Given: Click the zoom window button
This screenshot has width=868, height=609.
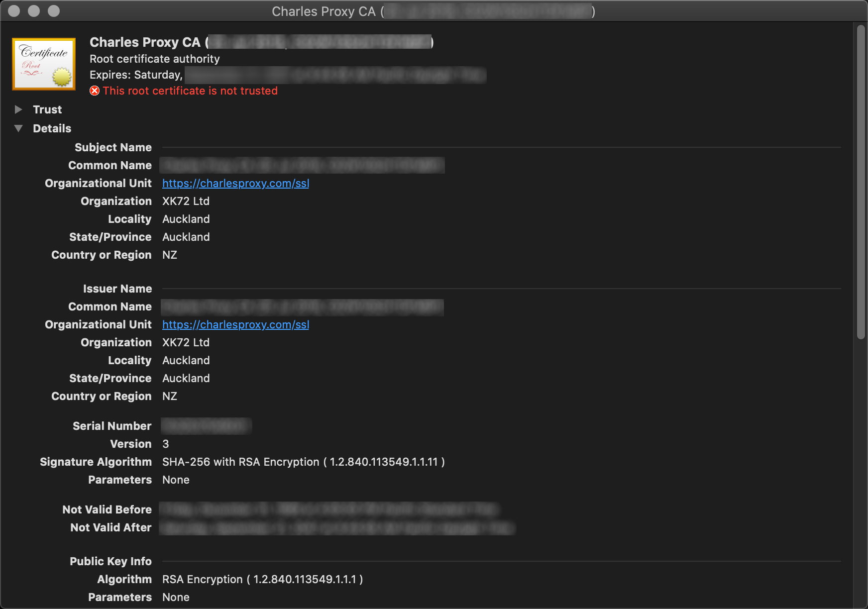Looking at the screenshot, I should click(x=54, y=11).
